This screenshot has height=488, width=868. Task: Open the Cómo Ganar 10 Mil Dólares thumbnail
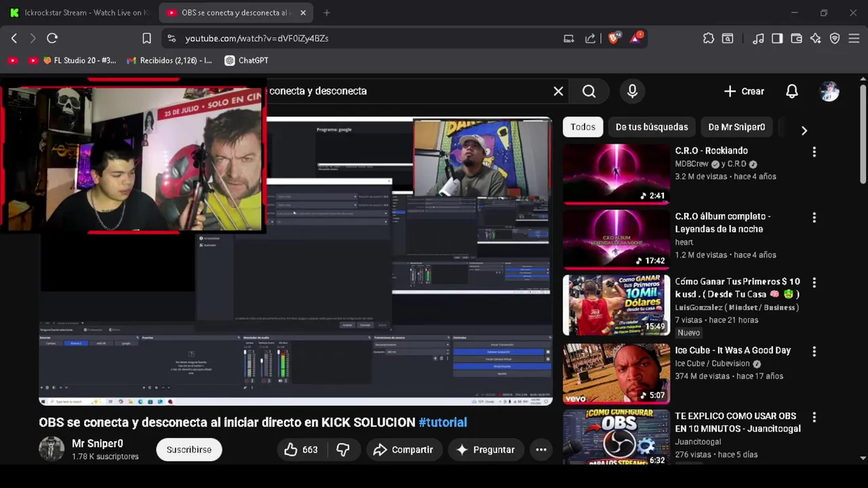[616, 305]
